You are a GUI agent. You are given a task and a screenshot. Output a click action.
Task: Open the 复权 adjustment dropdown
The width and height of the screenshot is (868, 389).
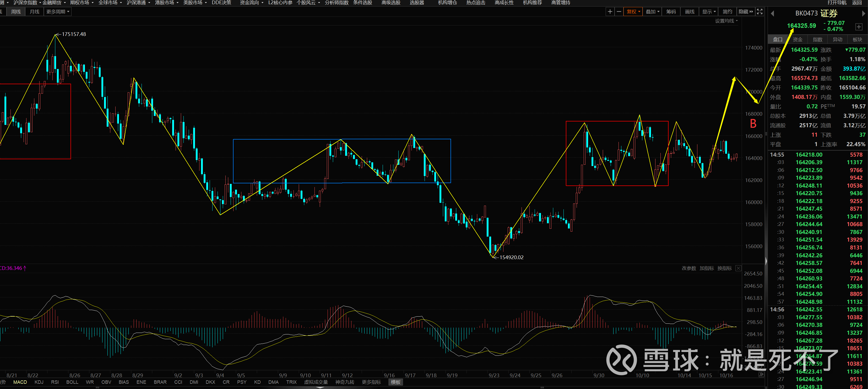(633, 12)
